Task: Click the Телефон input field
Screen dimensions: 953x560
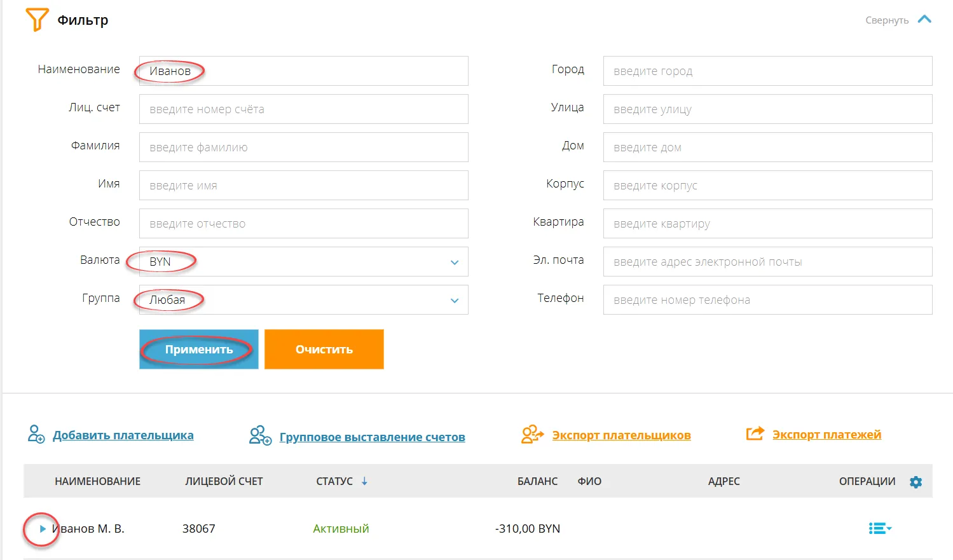Action: tap(767, 300)
